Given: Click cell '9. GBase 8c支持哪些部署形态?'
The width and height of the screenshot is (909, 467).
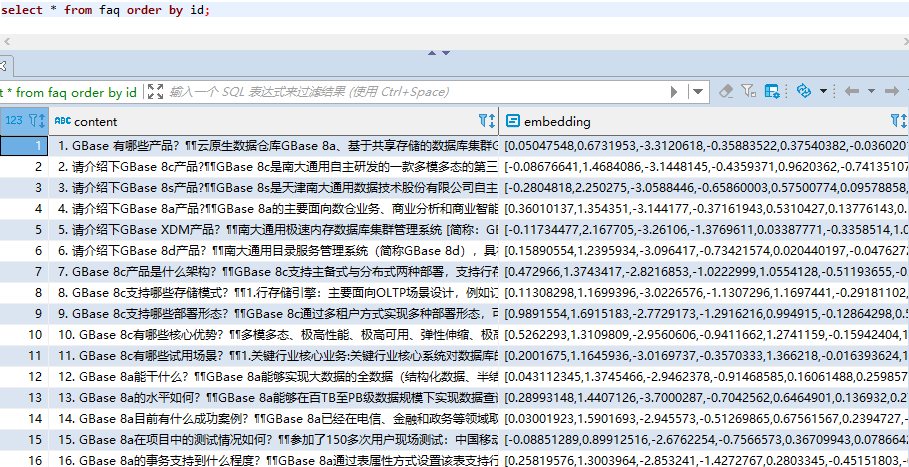Looking at the screenshot, I should (274, 313).
